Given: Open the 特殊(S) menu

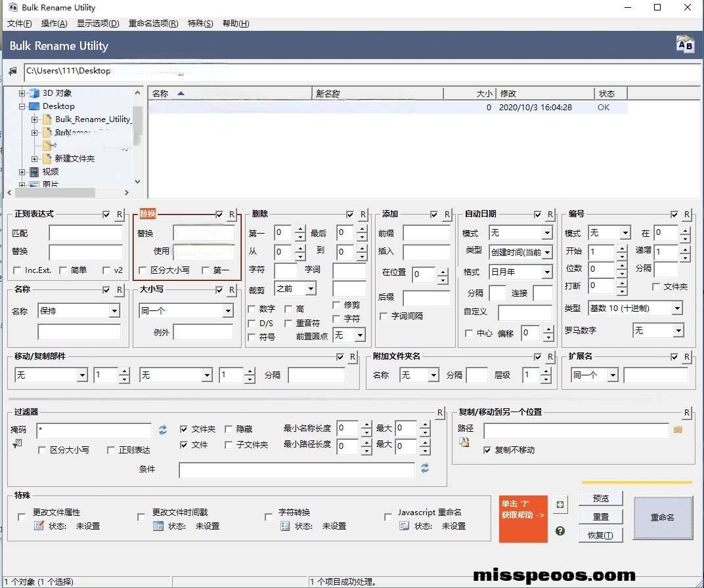Looking at the screenshot, I should 200,24.
